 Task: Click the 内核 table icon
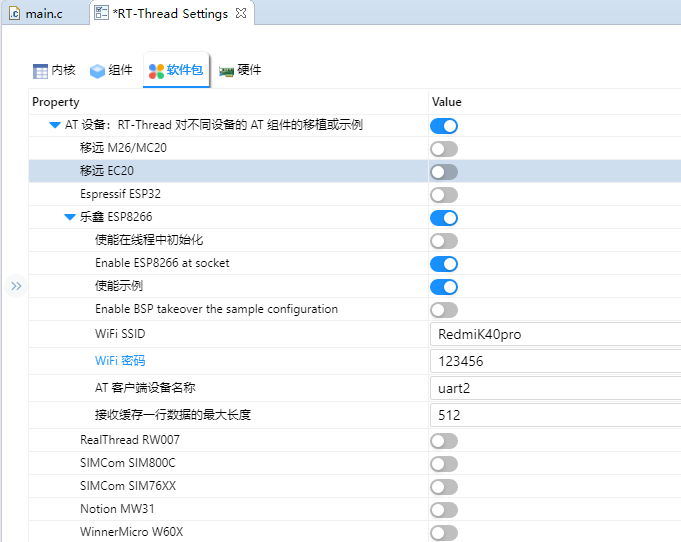point(40,71)
